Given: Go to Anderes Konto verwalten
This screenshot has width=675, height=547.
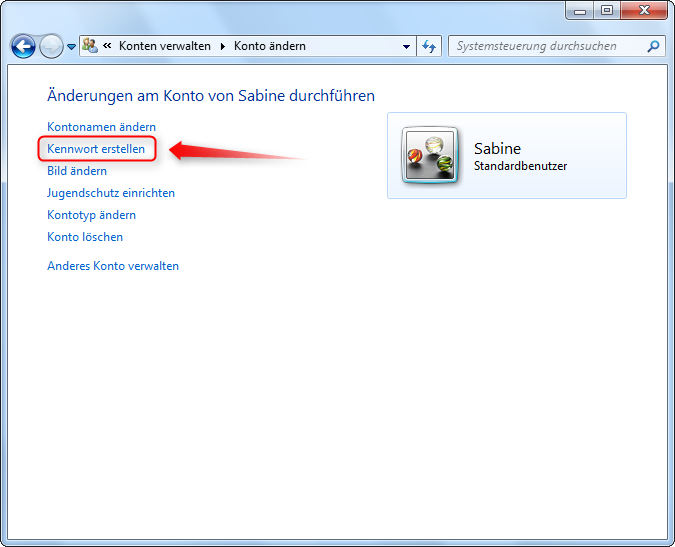Looking at the screenshot, I should (x=113, y=266).
